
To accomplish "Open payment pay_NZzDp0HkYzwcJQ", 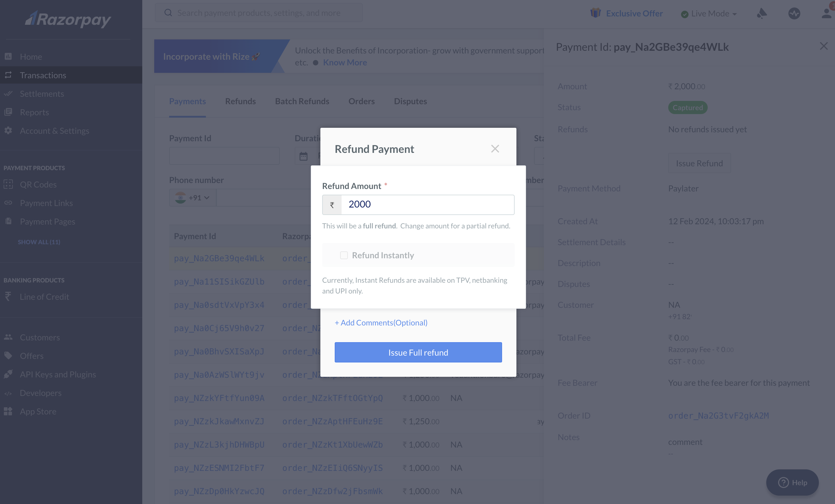I will 219,491.
